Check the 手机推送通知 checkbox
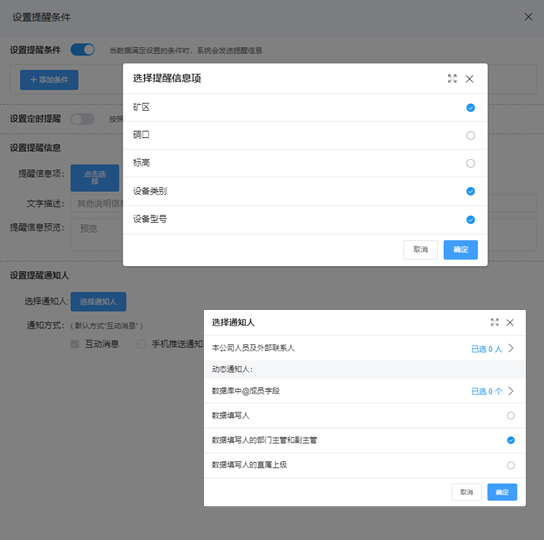The width and height of the screenshot is (544, 540). coord(141,344)
